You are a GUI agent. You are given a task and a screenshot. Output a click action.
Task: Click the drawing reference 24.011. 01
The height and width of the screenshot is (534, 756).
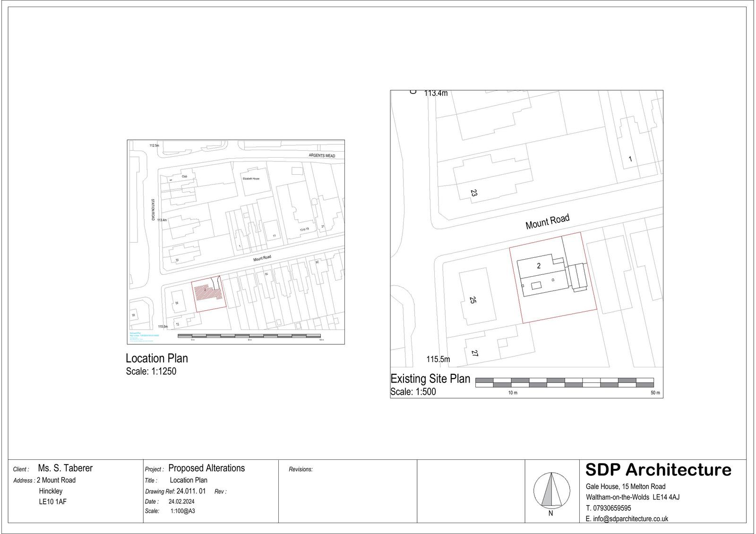(191, 491)
